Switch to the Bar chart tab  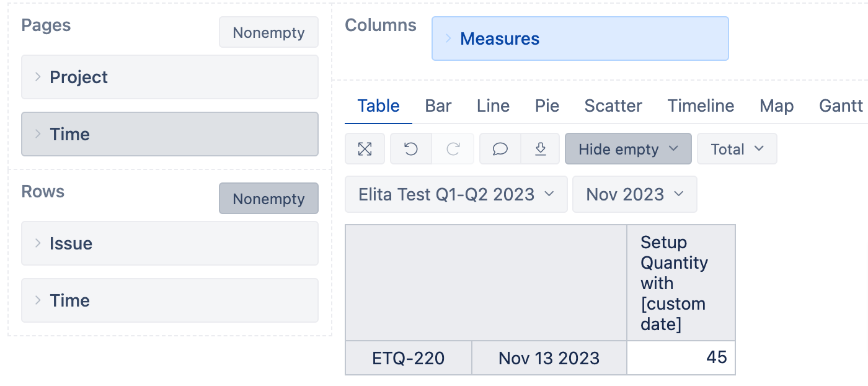tap(438, 105)
